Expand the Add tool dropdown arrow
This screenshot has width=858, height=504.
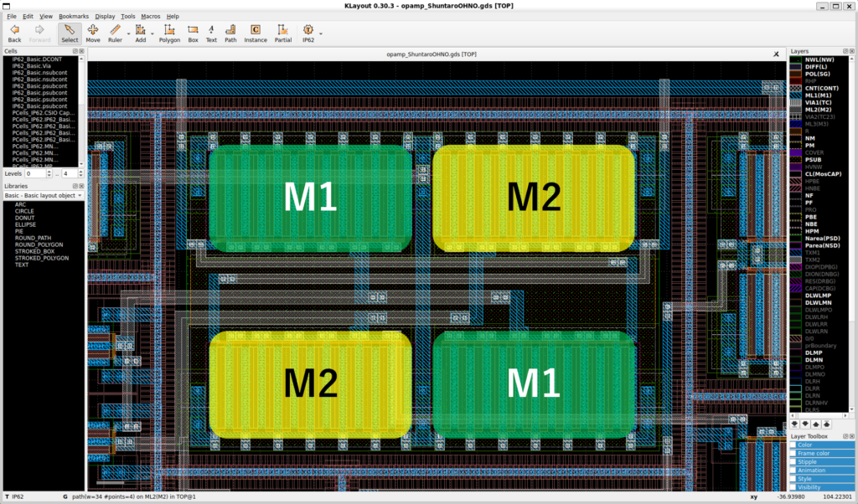coord(153,34)
